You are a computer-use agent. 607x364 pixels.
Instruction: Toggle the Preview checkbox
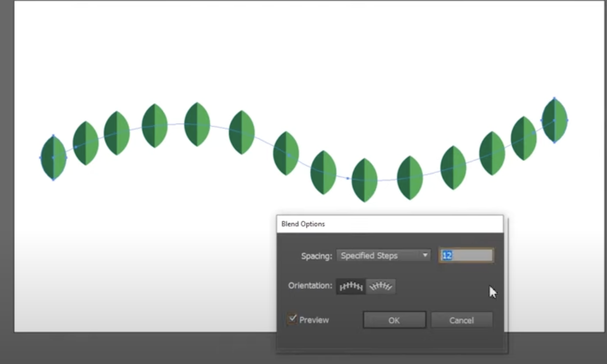click(x=293, y=319)
